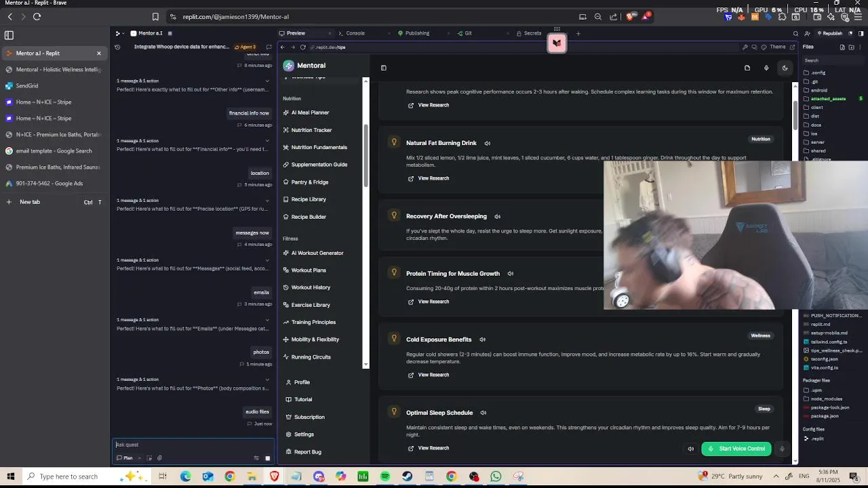Click the Files panel Search field
This screenshot has height=488, width=868.
point(833,60)
